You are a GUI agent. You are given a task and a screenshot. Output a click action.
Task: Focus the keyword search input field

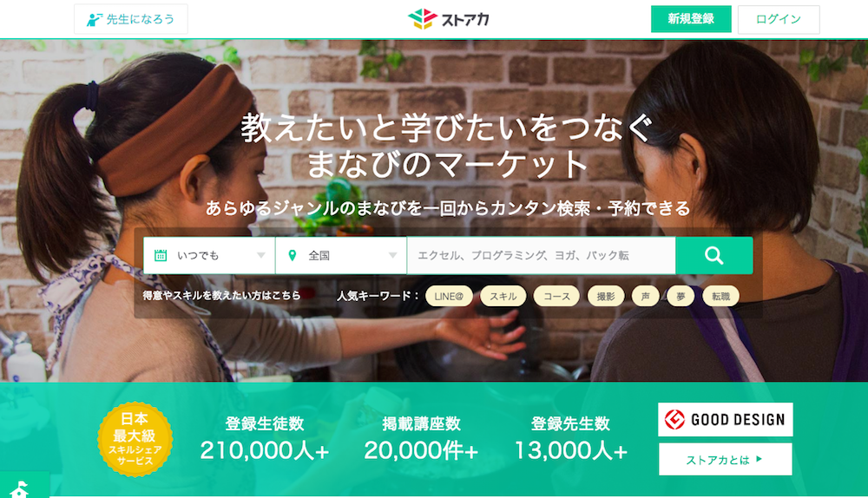point(542,255)
